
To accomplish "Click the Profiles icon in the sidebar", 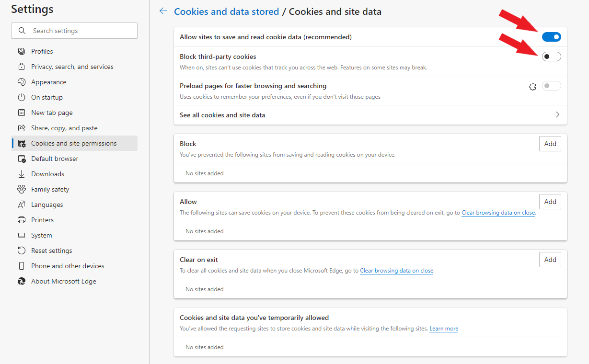I will pos(22,51).
